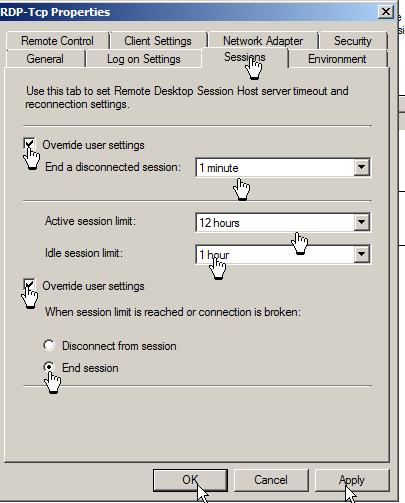Image resolution: width=405 pixels, height=503 pixels.
Task: Expand the Idle session limit dropdown arrow
Action: coord(362,254)
